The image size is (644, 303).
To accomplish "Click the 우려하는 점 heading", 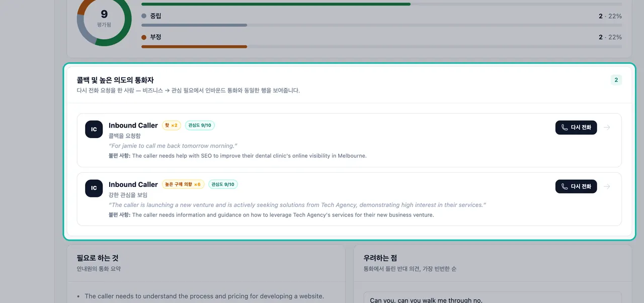I will pos(380,258).
